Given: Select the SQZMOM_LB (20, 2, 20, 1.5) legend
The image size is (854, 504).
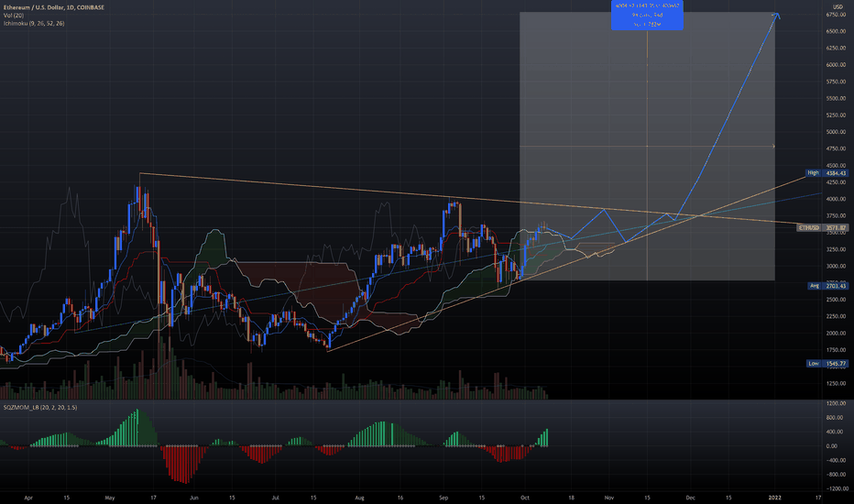Looking at the screenshot, I should click(x=40, y=408).
